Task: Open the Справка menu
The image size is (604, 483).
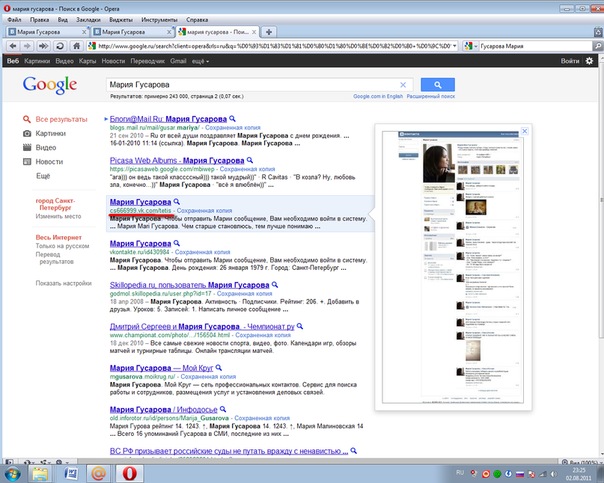Action: pos(197,20)
